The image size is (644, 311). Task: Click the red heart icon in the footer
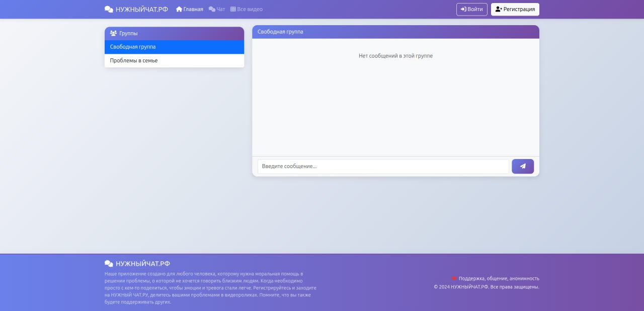coord(454,278)
